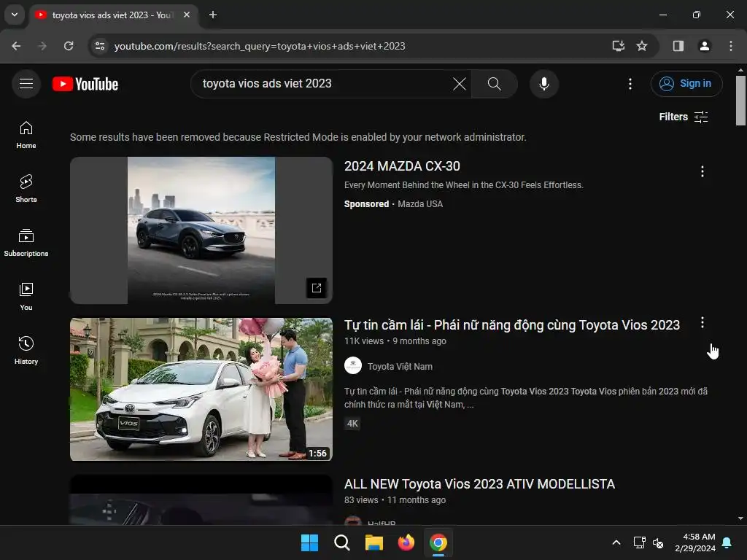Open the 2024 MAZDA CX-30 title link
The width and height of the screenshot is (747, 560).
tap(402, 166)
